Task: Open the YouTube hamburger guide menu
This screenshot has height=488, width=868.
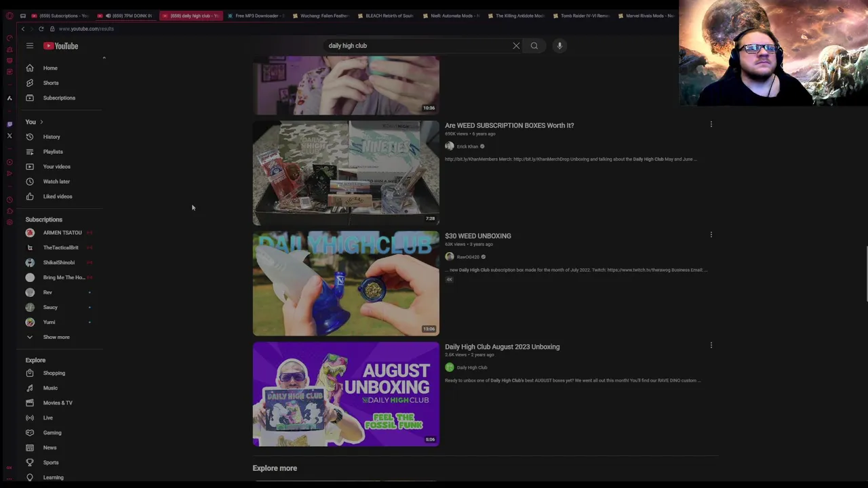Action: tap(30, 45)
